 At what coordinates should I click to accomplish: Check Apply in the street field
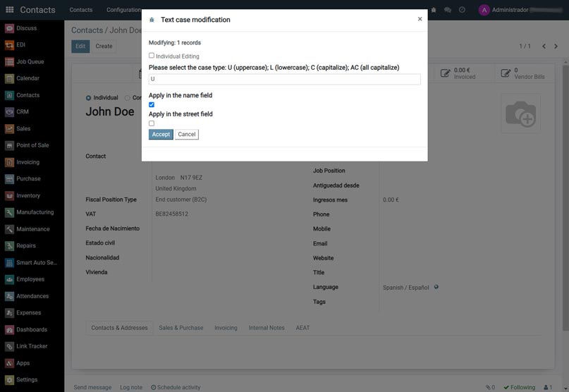(x=152, y=123)
